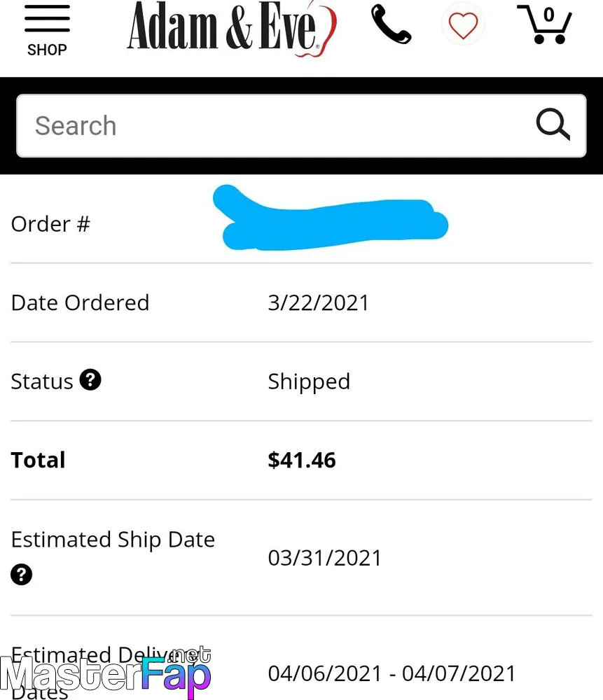Tap the estimated delivery date range
This screenshot has height=700, width=603.
click(x=391, y=673)
